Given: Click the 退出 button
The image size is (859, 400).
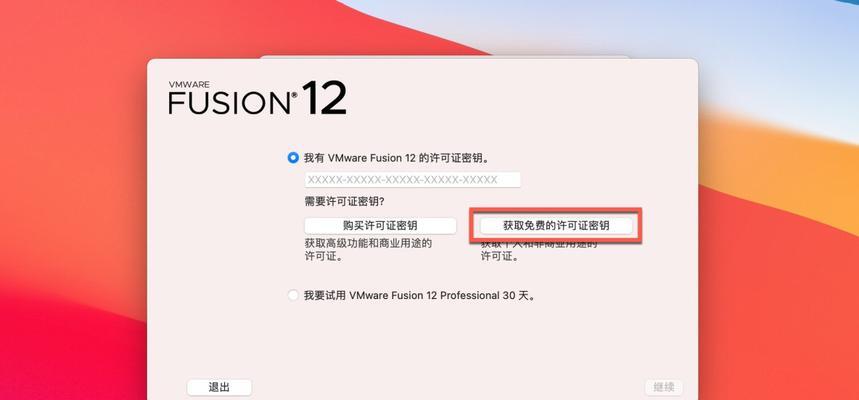Looking at the screenshot, I should [x=219, y=387].
